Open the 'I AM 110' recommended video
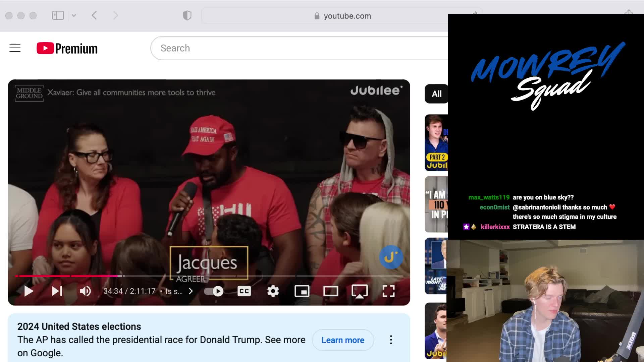 click(436, 204)
